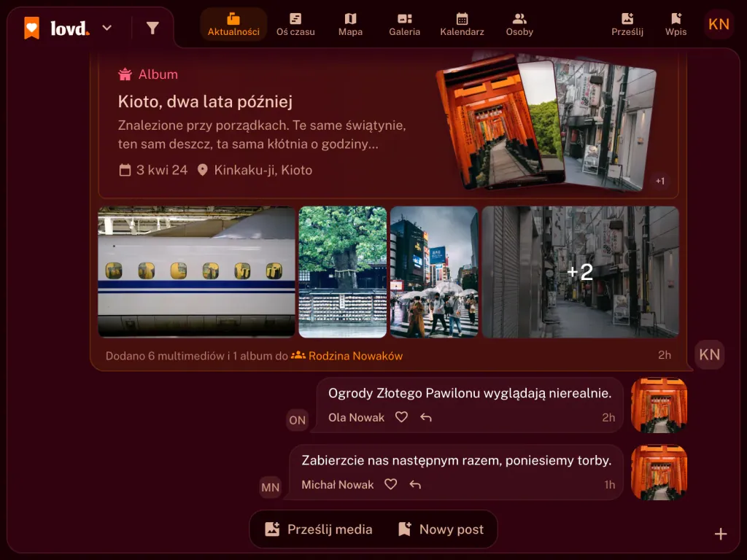Image resolution: width=747 pixels, height=560 pixels.
Task: Open the Oś czasu tab
Action: click(x=295, y=25)
